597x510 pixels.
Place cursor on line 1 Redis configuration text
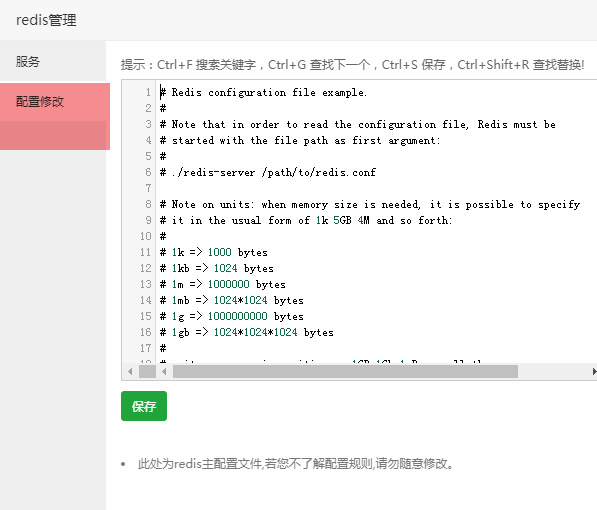pos(263,92)
